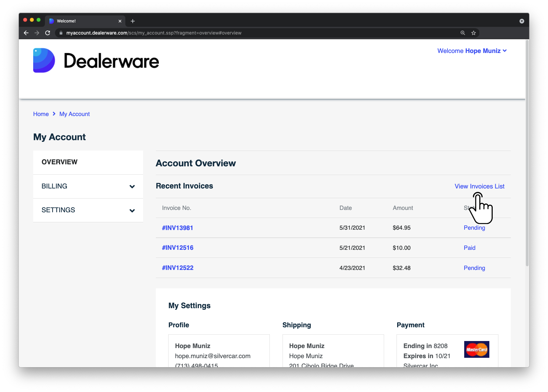
Task: Click the Paid status of invoice #INV12516
Action: tap(469, 248)
